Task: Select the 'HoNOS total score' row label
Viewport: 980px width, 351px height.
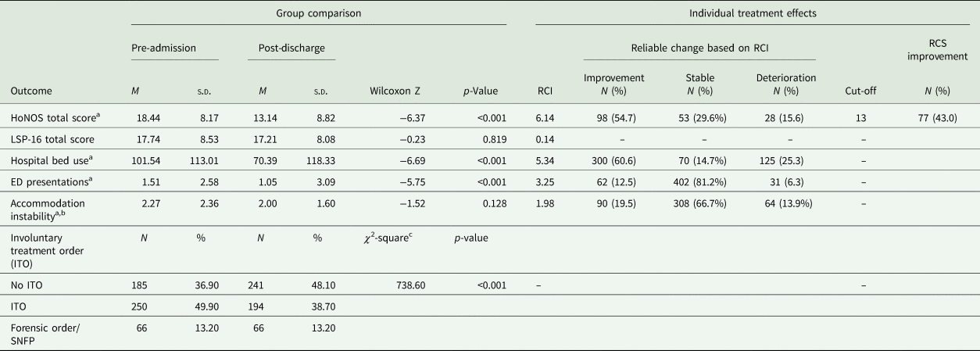Action: [48, 118]
